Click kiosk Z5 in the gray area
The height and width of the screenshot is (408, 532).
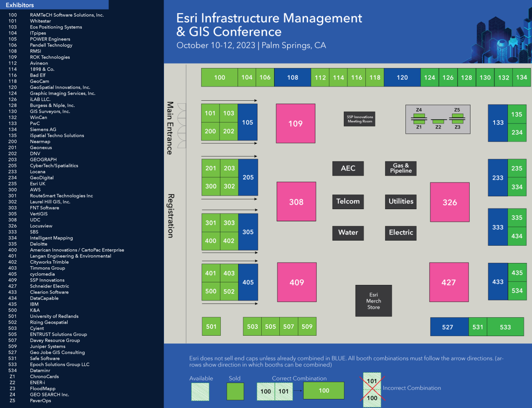click(x=457, y=116)
